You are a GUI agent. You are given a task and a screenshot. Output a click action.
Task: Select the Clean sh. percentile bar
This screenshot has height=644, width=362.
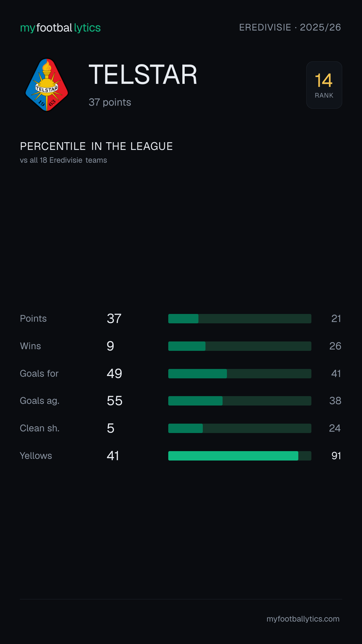tap(240, 428)
